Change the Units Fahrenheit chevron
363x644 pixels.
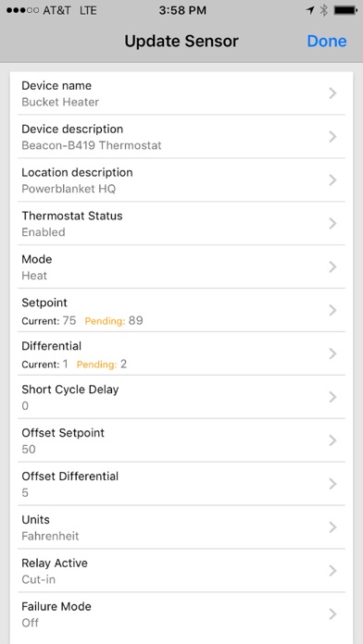(x=333, y=527)
